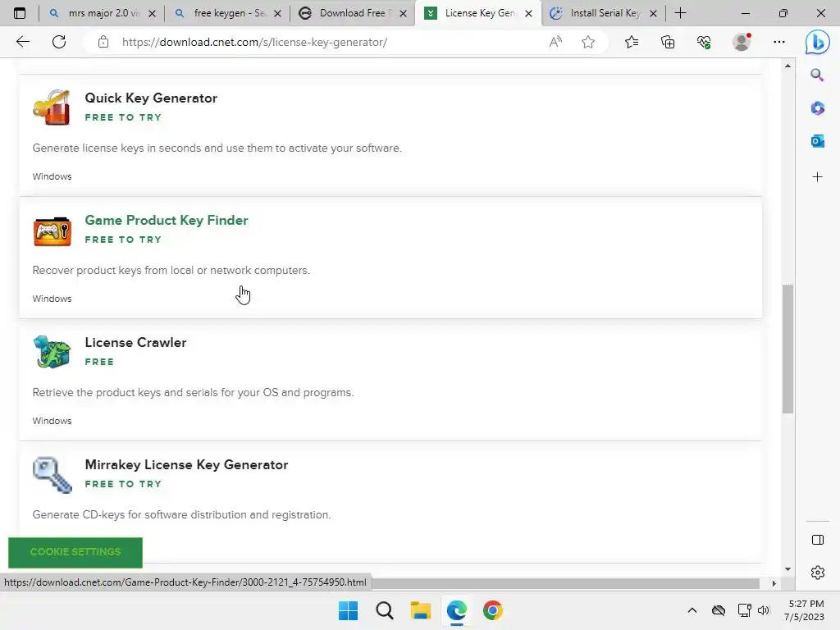This screenshot has width=840, height=630.
Task: Open the Mirrakey License Key Generator link
Action: pyautogui.click(x=186, y=464)
